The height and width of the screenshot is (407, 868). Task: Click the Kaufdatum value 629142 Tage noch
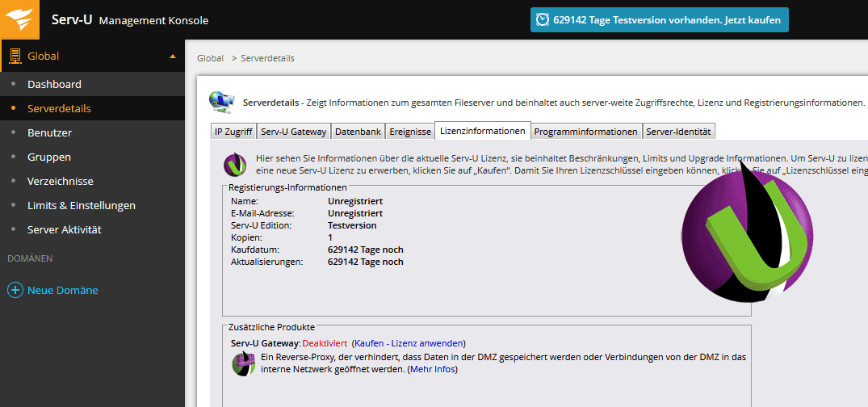click(x=365, y=250)
